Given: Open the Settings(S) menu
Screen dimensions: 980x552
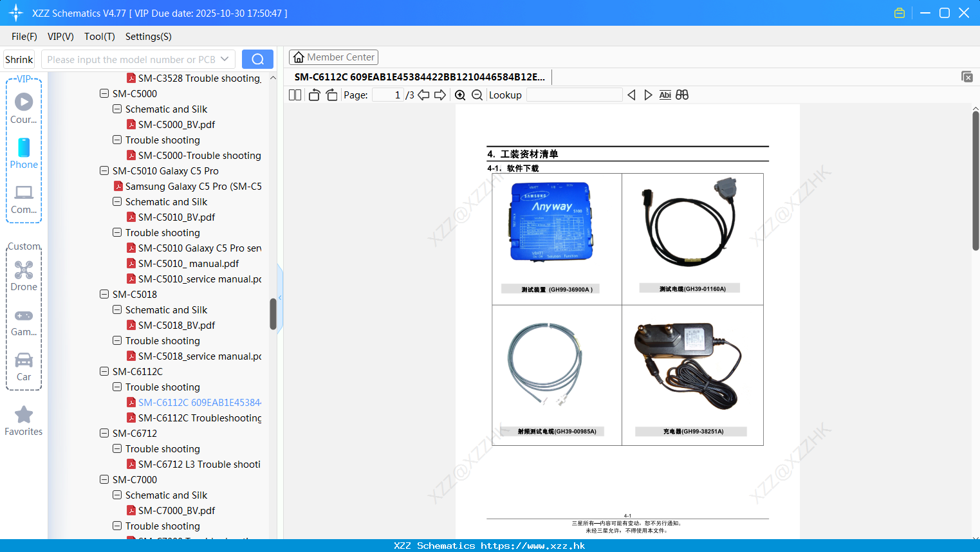Looking at the screenshot, I should tap(149, 37).
